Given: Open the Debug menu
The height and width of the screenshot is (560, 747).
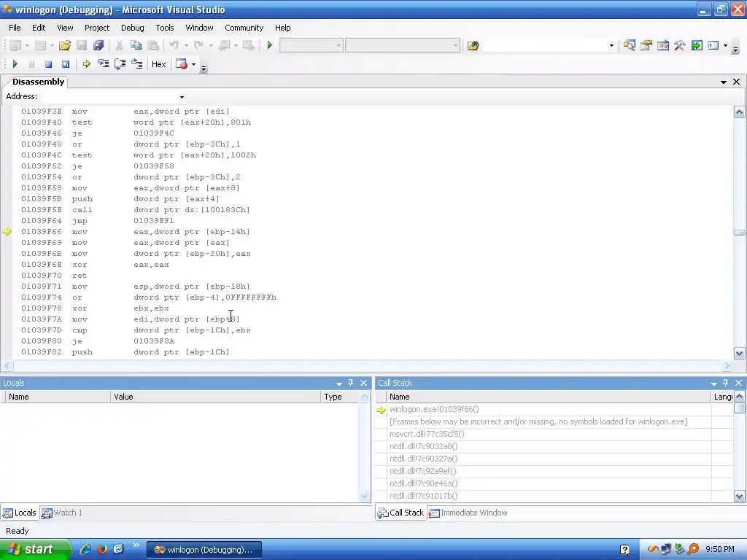Looking at the screenshot, I should click(x=133, y=28).
